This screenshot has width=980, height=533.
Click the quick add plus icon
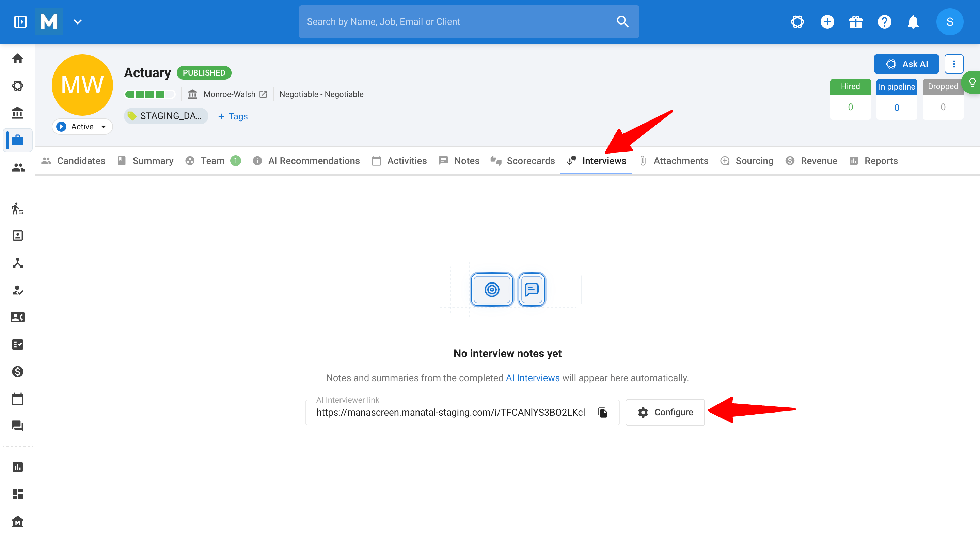pos(827,22)
